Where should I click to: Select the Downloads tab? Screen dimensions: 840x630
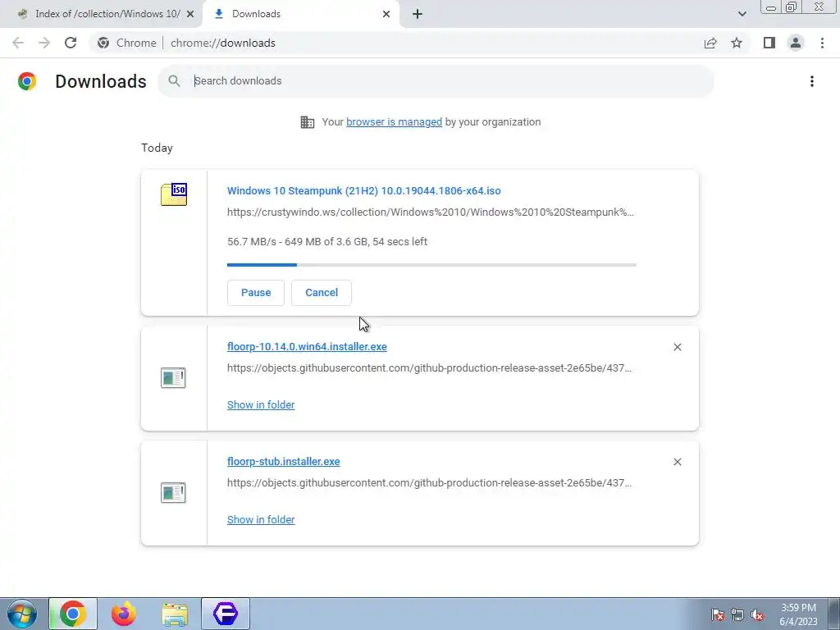[300, 14]
